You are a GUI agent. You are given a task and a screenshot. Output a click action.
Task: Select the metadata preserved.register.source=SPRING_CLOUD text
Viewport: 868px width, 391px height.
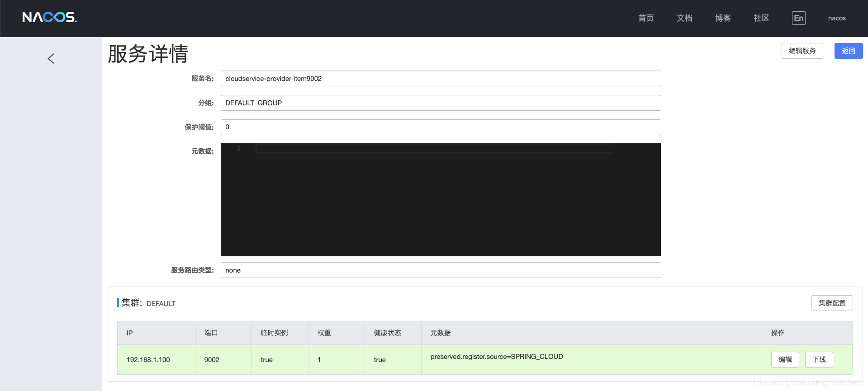click(x=497, y=357)
